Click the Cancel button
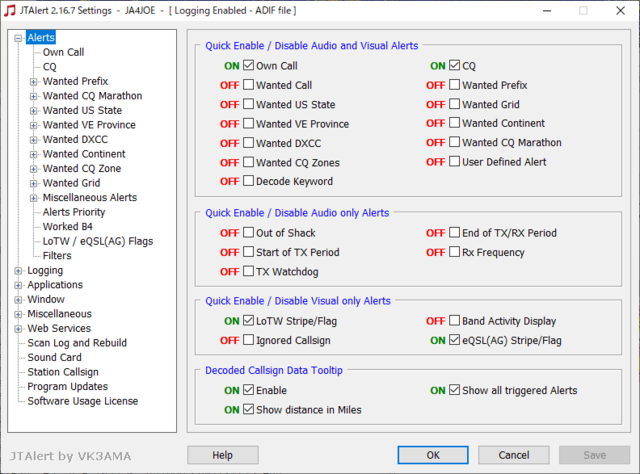Viewport: 640px width, 474px height. tap(513, 455)
